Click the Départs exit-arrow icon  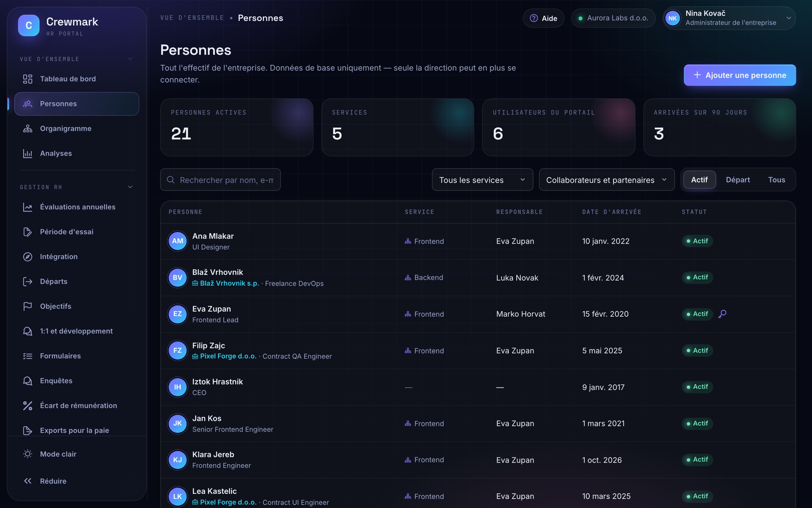coord(27,282)
